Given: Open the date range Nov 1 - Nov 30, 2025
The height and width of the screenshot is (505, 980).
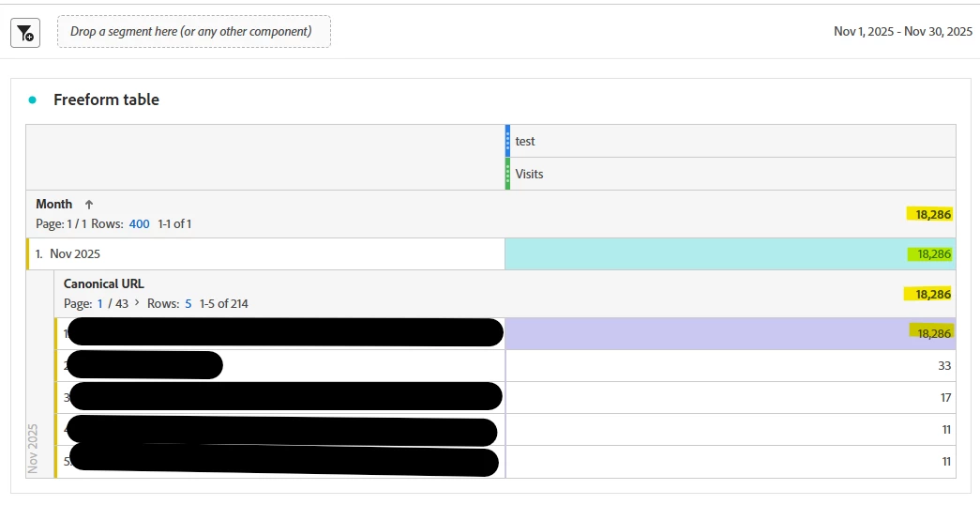Looking at the screenshot, I should pyautogui.click(x=903, y=31).
